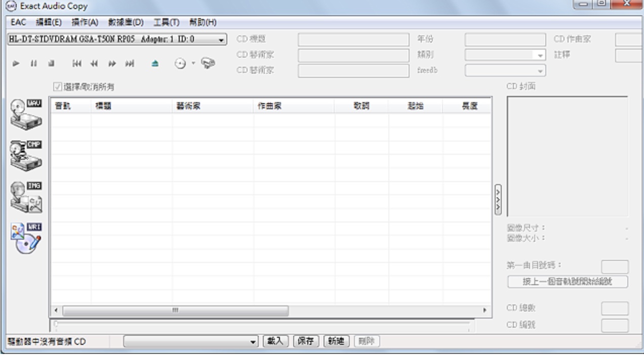The height and width of the screenshot is (356, 644).
Task: Click the IMG copy image icon
Action: pyautogui.click(x=26, y=198)
